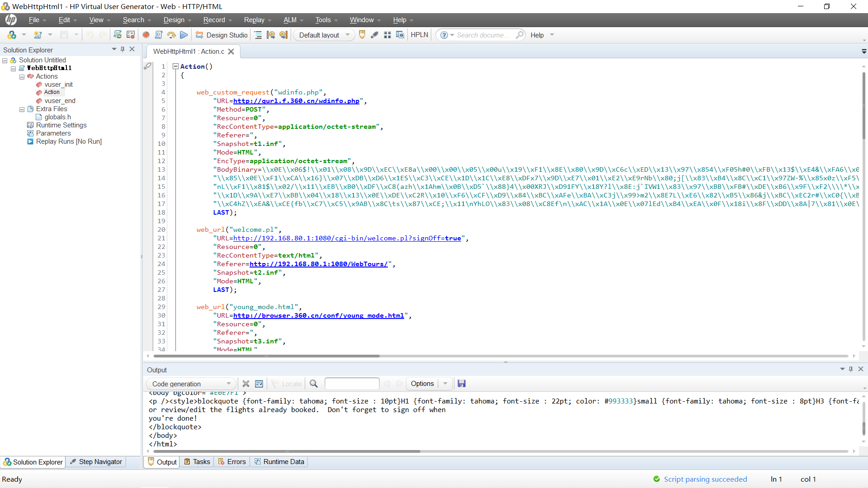Click the bookmark/snapshot badge icon after Default layout
Viewport: 868px width, 488px height.
(x=362, y=35)
